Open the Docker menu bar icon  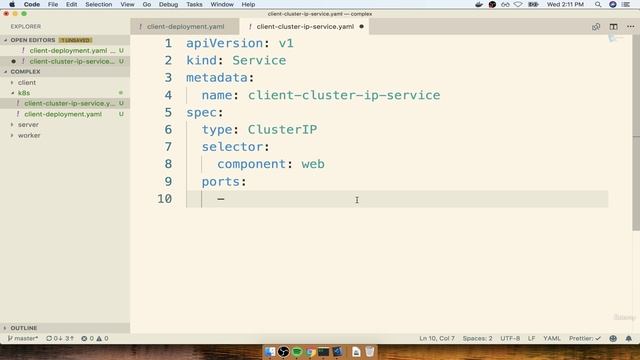click(479, 4)
